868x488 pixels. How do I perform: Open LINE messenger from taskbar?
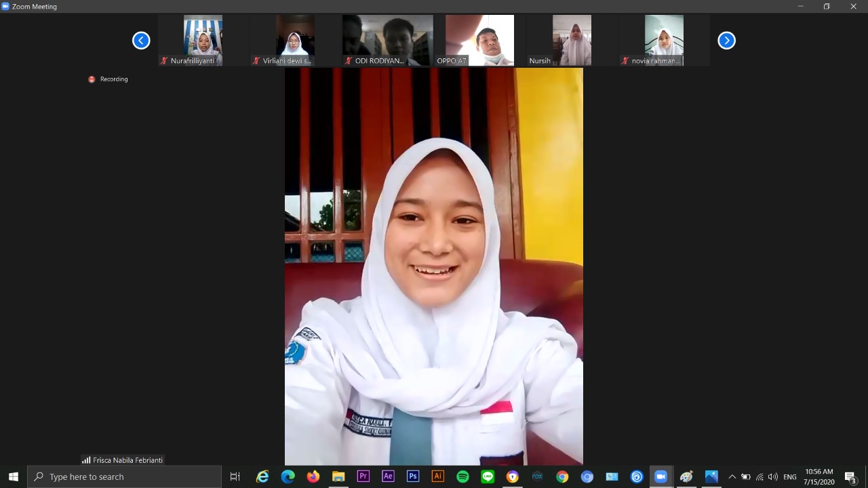coord(488,476)
